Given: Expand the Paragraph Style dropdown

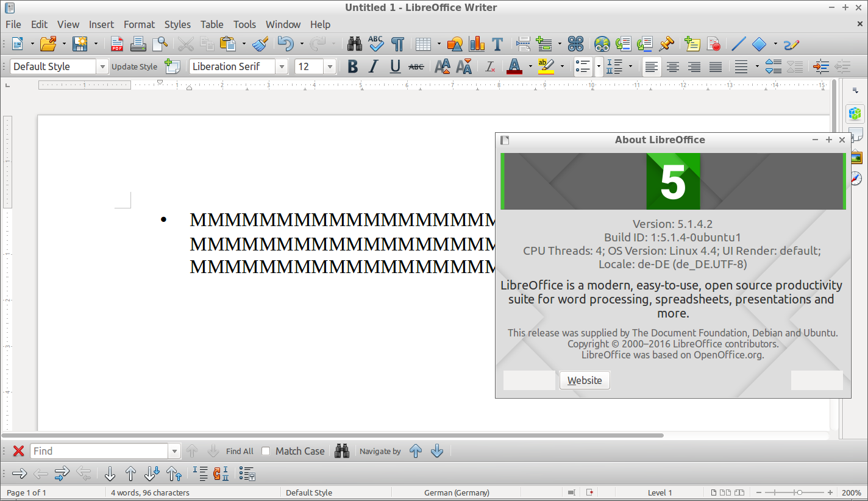Looking at the screenshot, I should coord(102,66).
